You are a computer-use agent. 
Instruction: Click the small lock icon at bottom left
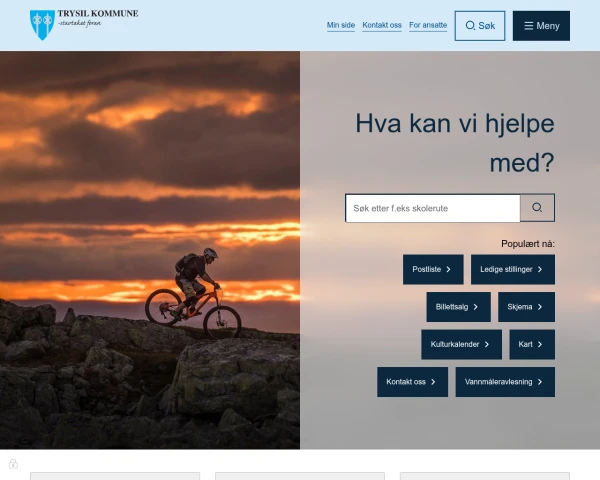13,463
